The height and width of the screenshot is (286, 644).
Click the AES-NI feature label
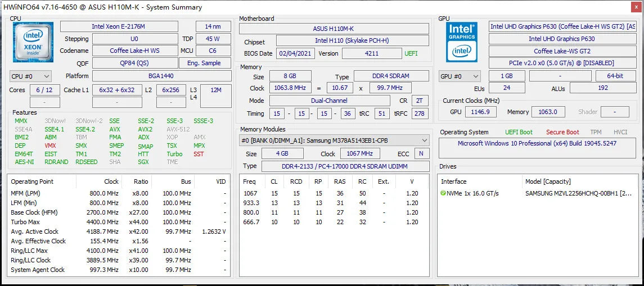[24, 162]
